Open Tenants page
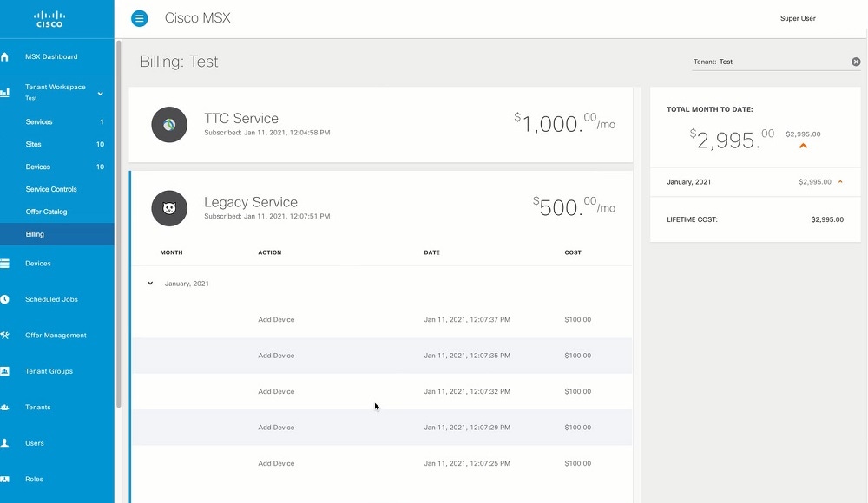This screenshot has height=503, width=868. [37, 408]
